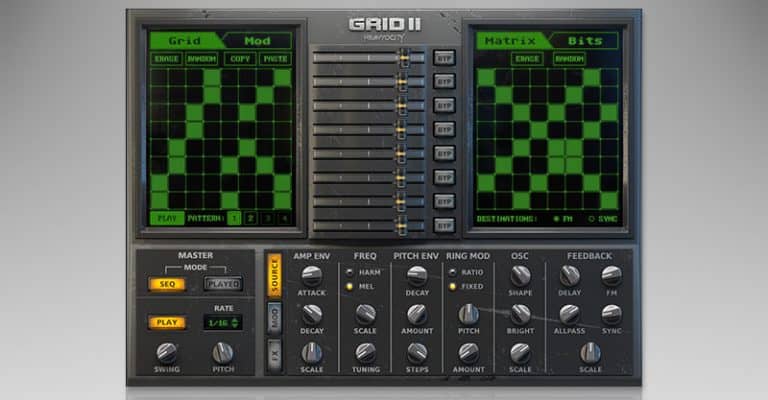
Task: Toggle the third row's BYP button
Action: point(444,105)
